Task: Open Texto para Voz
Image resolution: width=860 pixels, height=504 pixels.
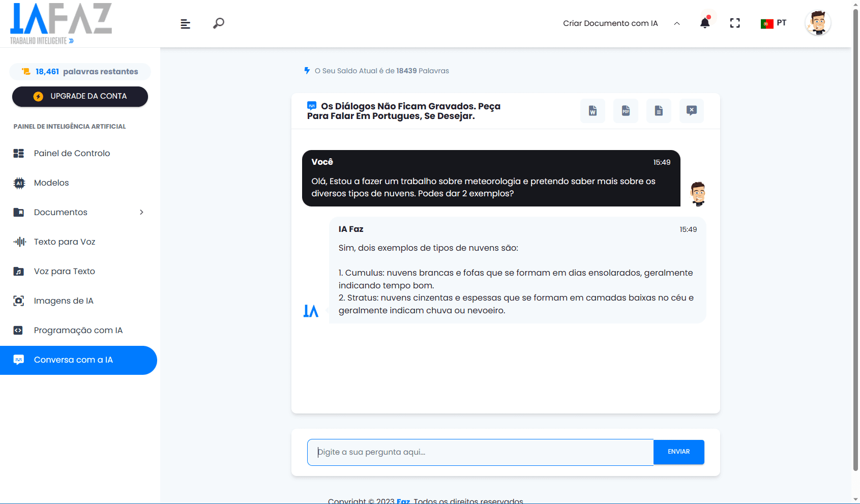Action: point(65,242)
